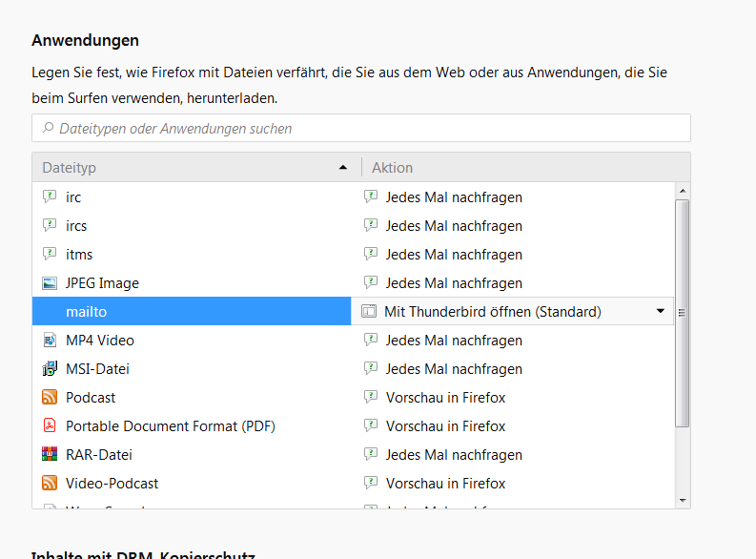
Task: Open the mailto action dropdown arrow
Action: point(661,311)
